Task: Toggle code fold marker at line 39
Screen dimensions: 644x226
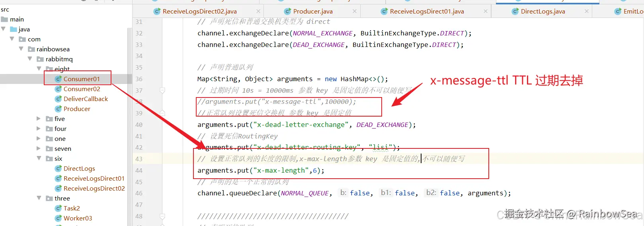Action: tap(162, 113)
